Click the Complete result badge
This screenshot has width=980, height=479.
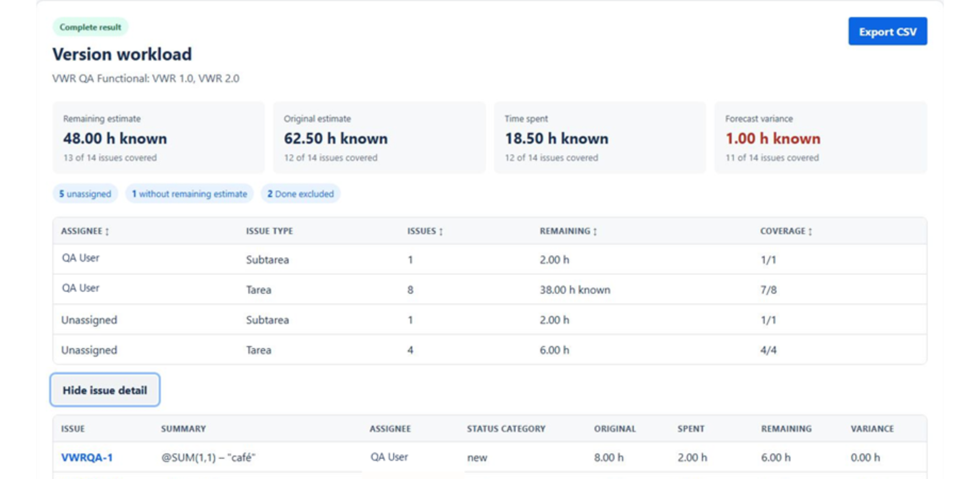point(91,27)
